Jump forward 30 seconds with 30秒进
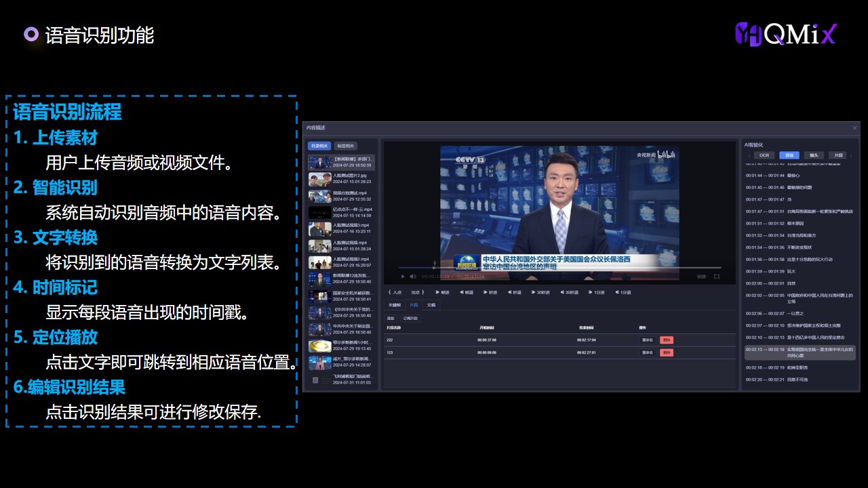 tap(540, 292)
